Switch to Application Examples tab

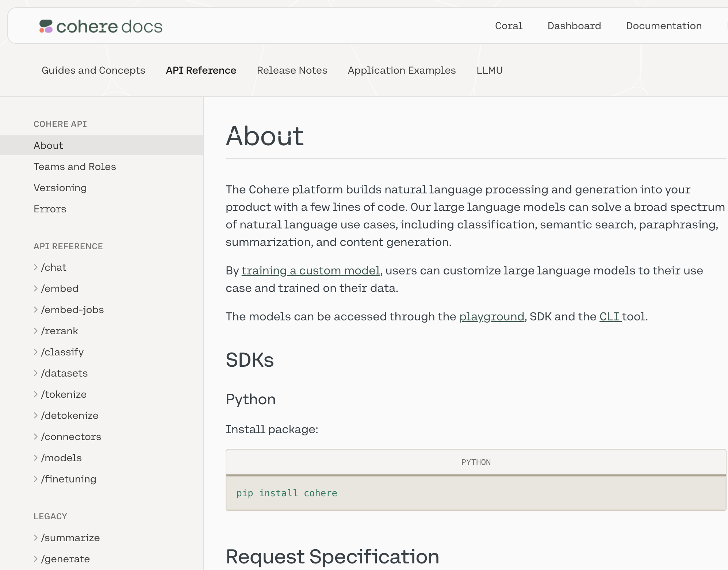[402, 70]
